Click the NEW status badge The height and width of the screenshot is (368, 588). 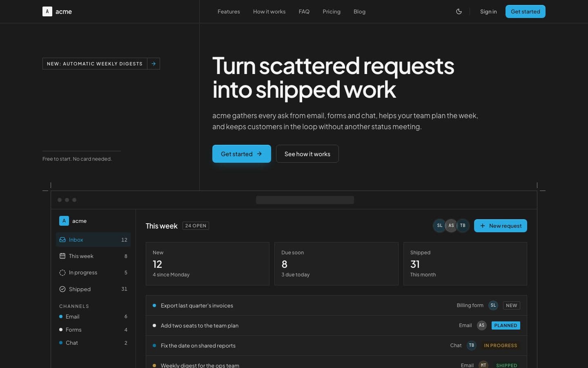pos(511,305)
